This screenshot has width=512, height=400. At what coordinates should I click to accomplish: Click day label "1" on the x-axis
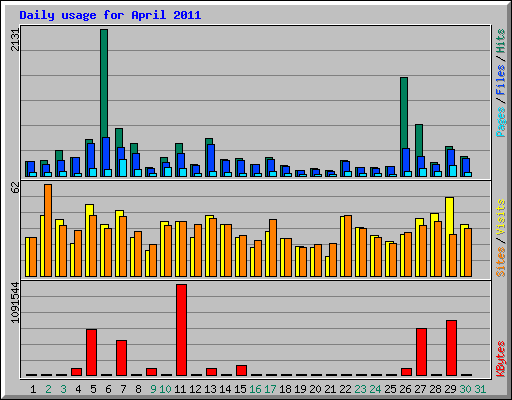pyautogui.click(x=33, y=389)
